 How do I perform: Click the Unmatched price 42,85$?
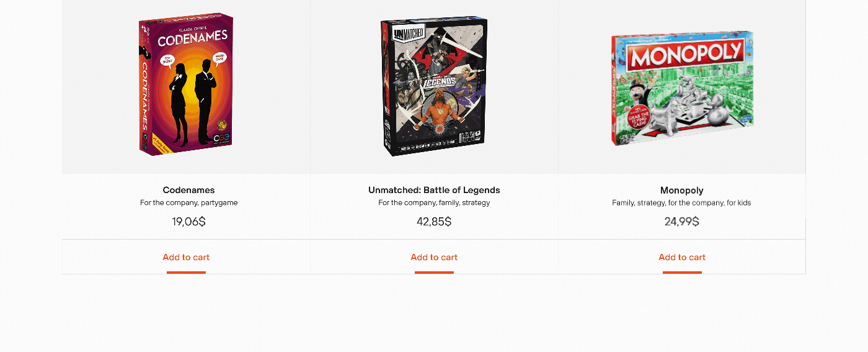point(434,222)
